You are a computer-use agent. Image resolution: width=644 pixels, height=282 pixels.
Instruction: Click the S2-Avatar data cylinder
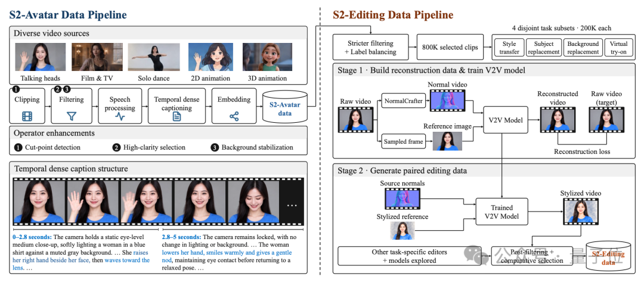(x=285, y=107)
